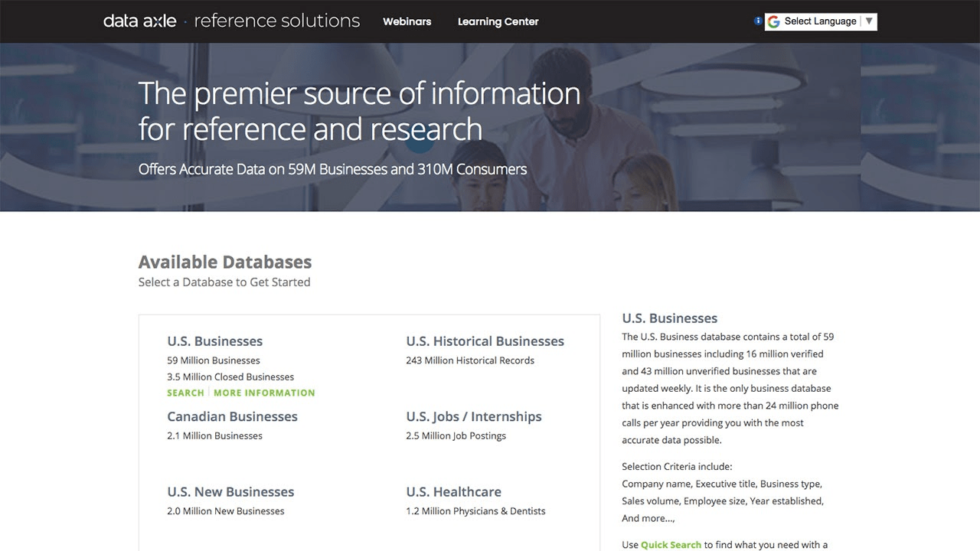Viewport: 980px width, 551px height.
Task: Click the 2.5 Million Job Postings text
Action: coord(456,435)
